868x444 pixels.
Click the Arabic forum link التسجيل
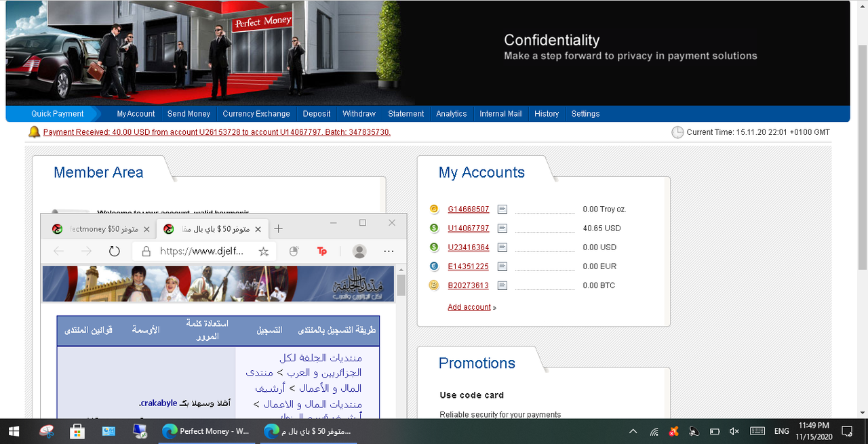pyautogui.click(x=269, y=329)
